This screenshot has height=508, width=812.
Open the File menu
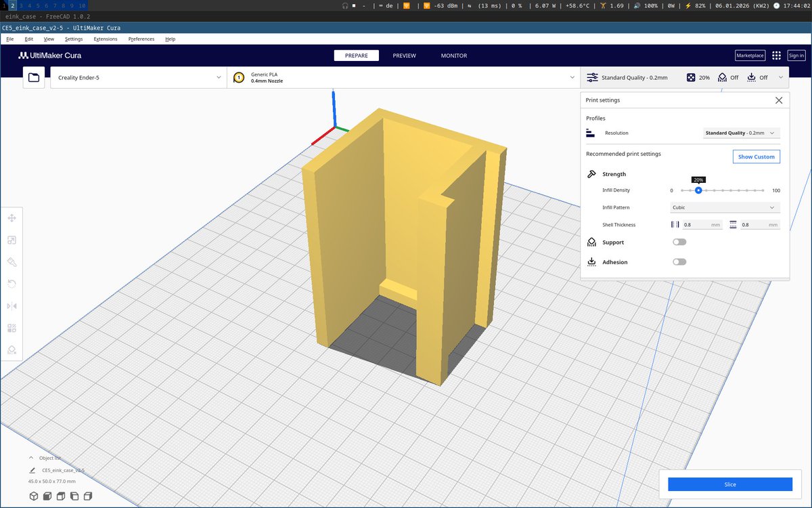click(10, 39)
